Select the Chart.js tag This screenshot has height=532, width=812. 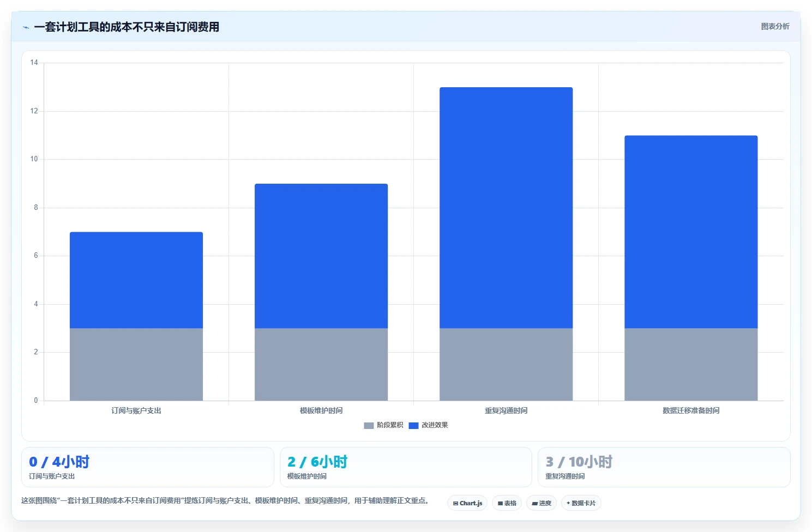click(x=467, y=503)
